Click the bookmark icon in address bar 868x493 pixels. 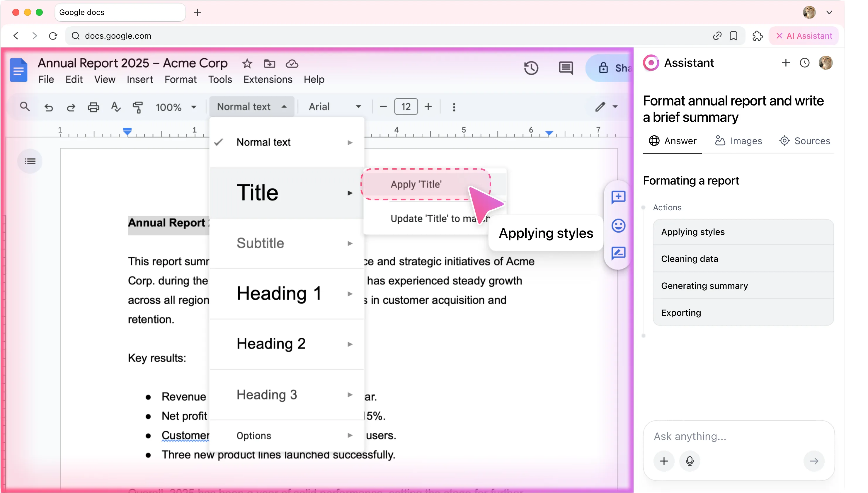pos(733,36)
